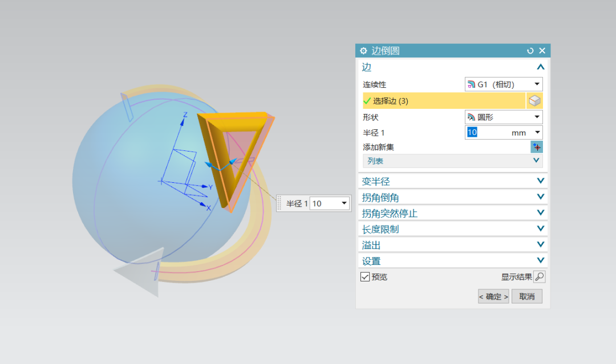The height and width of the screenshot is (364, 616).
Task: Click the gear icon on 边倒圆 title bar
Action: (x=363, y=50)
